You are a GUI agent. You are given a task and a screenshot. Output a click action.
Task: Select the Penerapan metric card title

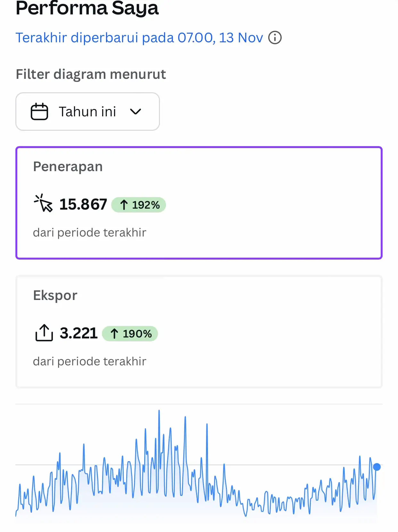(x=68, y=167)
